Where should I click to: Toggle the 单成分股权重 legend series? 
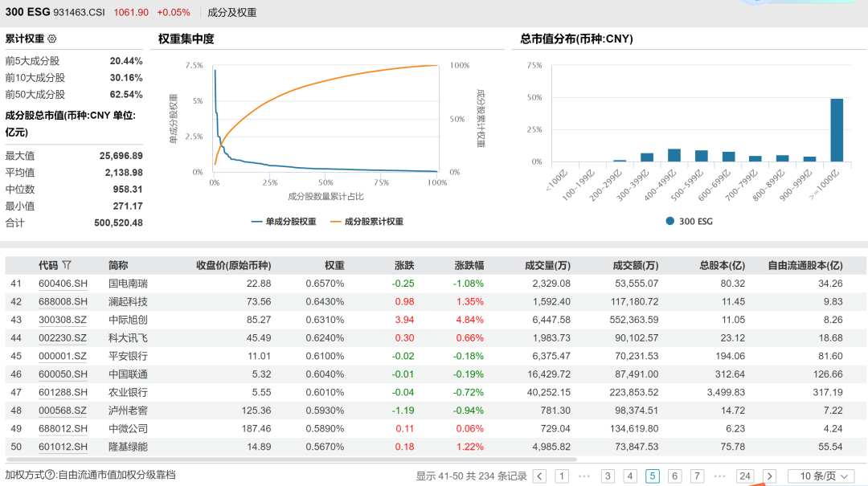click(x=283, y=222)
